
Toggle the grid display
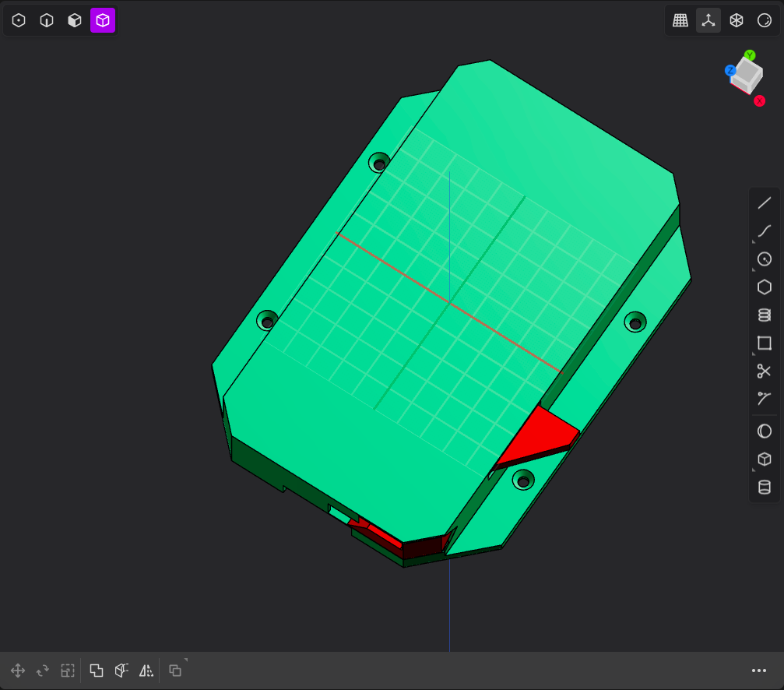[x=680, y=20]
